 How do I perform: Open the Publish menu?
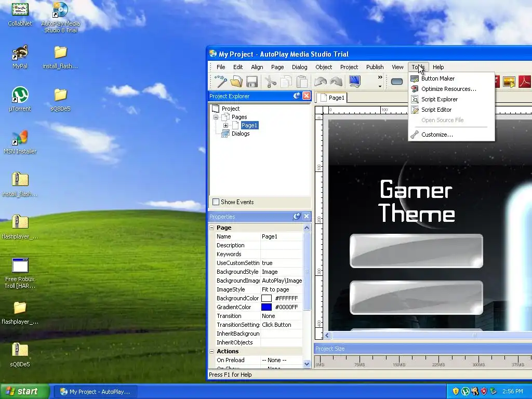(x=375, y=67)
